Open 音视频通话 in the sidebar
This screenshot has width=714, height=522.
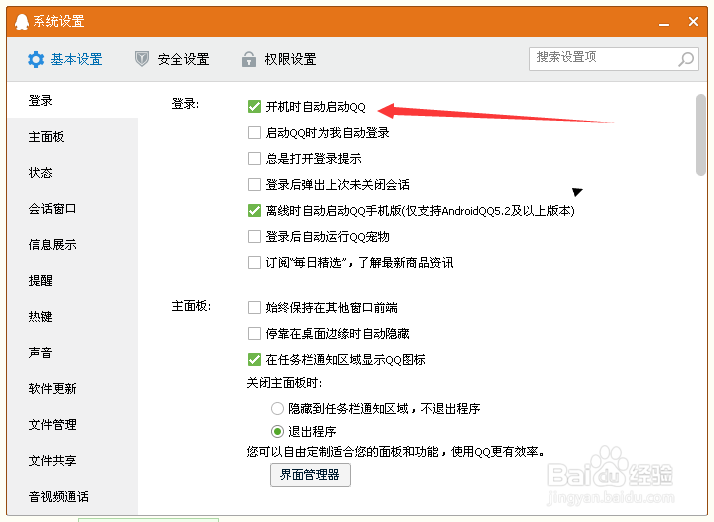pyautogui.click(x=72, y=496)
